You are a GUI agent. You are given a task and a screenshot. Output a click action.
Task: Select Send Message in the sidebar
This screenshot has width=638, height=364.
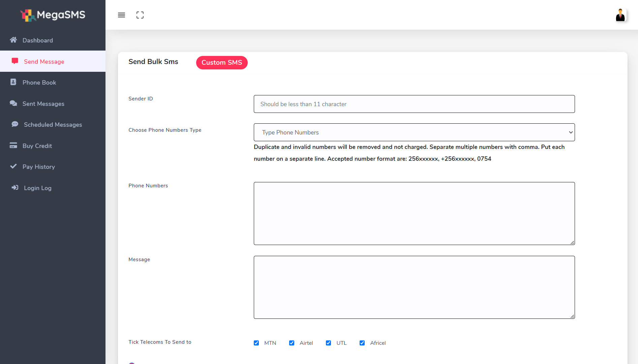point(44,62)
